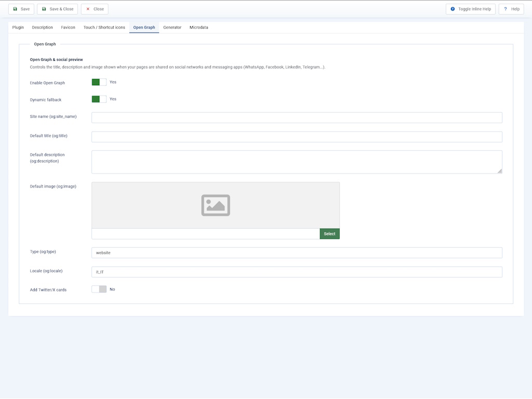Go to the Touch / Shortcut icons tab
Screen dimensions: 532x399
click(x=104, y=28)
